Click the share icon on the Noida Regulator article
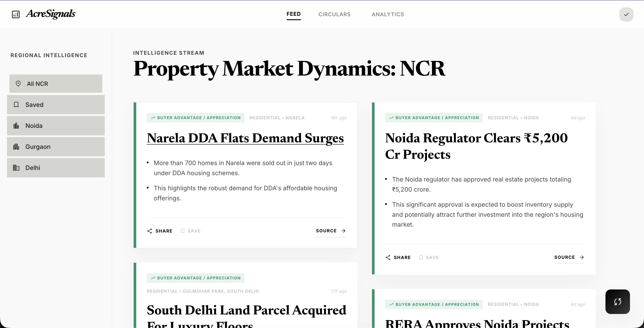 [388, 257]
